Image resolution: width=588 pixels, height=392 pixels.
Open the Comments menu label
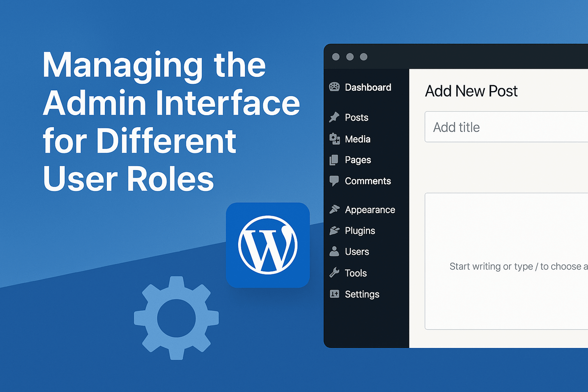pyautogui.click(x=368, y=181)
